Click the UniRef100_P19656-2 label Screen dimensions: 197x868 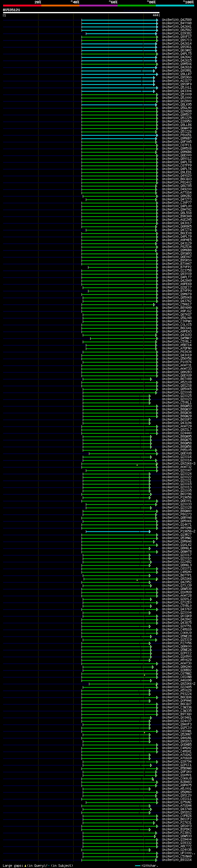pyautogui.click(x=179, y=531)
